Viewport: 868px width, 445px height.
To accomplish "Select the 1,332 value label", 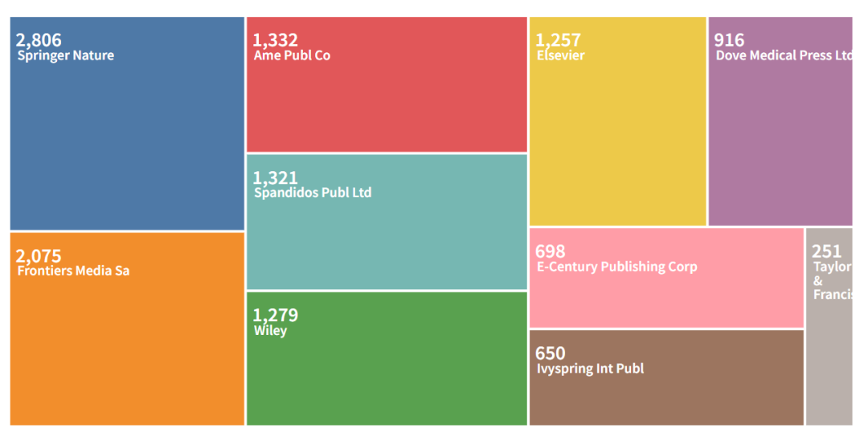I will click(x=275, y=40).
